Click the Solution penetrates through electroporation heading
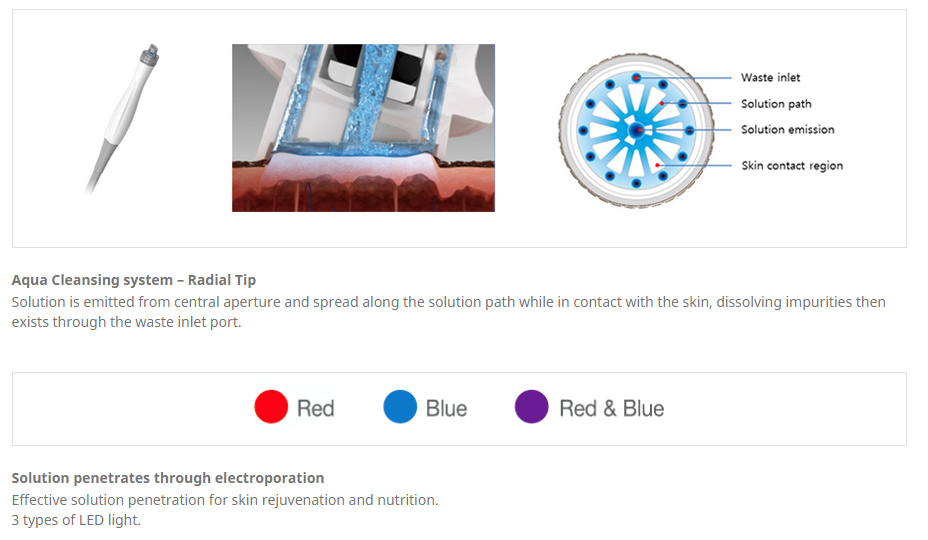 (168, 478)
